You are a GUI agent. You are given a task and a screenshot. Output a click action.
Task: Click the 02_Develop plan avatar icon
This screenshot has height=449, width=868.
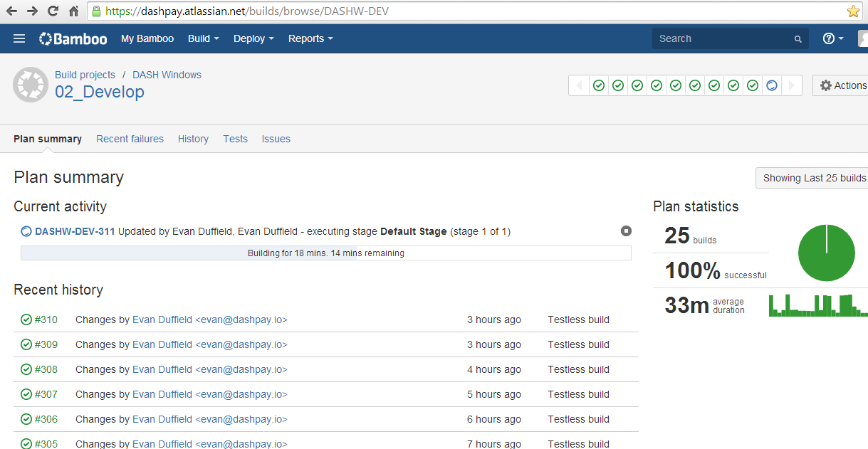pos(31,85)
